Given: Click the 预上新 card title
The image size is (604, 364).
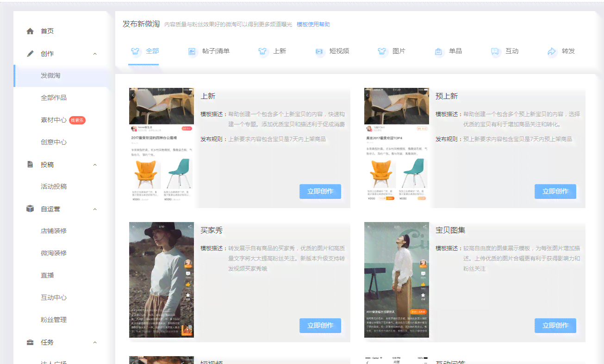Looking at the screenshot, I should click(x=447, y=96).
